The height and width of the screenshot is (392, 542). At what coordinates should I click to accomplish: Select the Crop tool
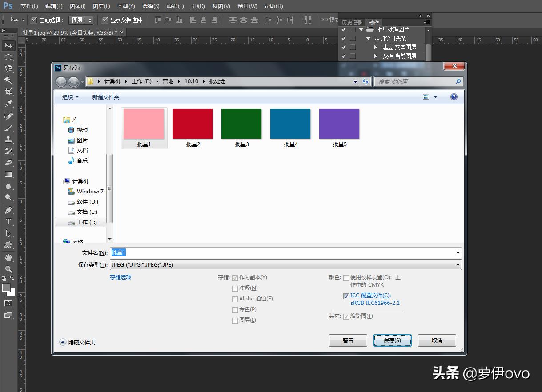click(8, 92)
